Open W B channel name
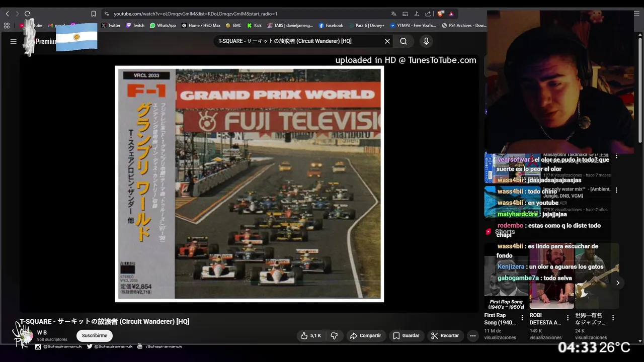This screenshot has height=362, width=644. pos(42,333)
